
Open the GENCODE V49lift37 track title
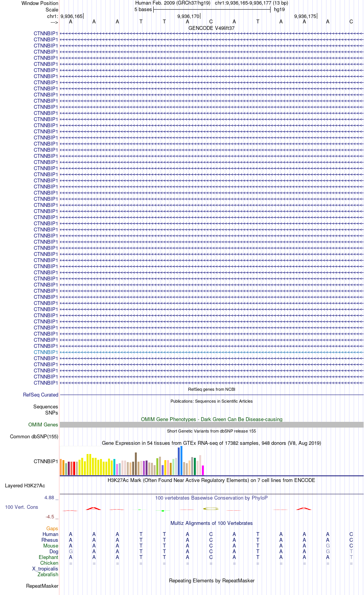click(212, 28)
